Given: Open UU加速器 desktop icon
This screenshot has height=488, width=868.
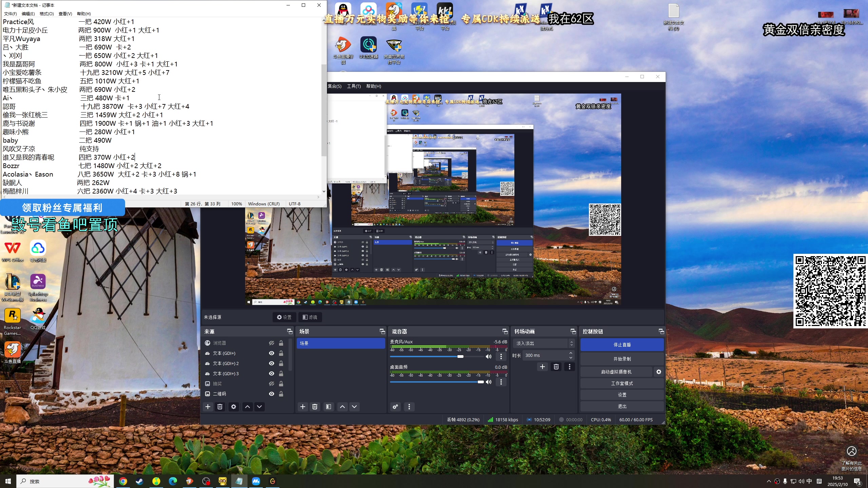Looking at the screenshot, I should click(369, 48).
